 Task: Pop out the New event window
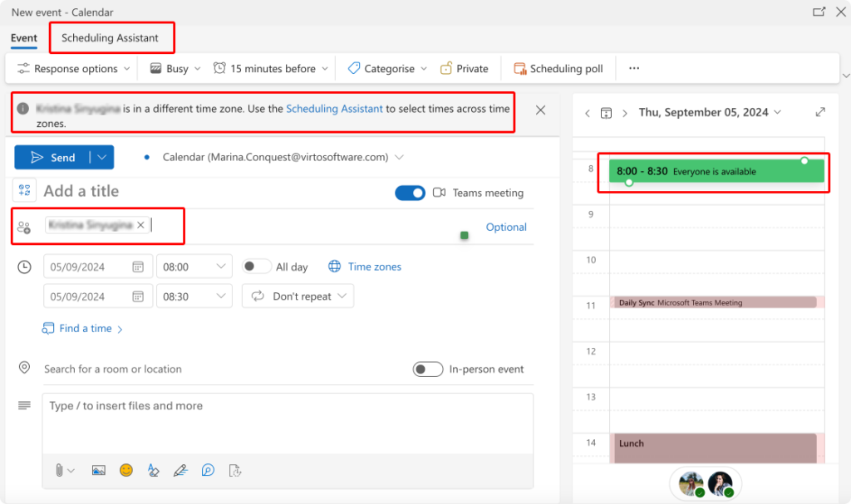pyautogui.click(x=819, y=12)
